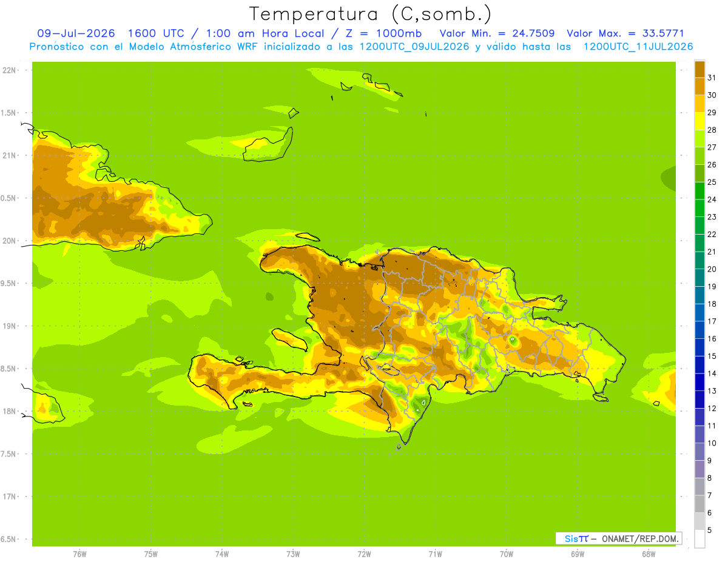Click the "71W" longitude axis label

[435, 554]
